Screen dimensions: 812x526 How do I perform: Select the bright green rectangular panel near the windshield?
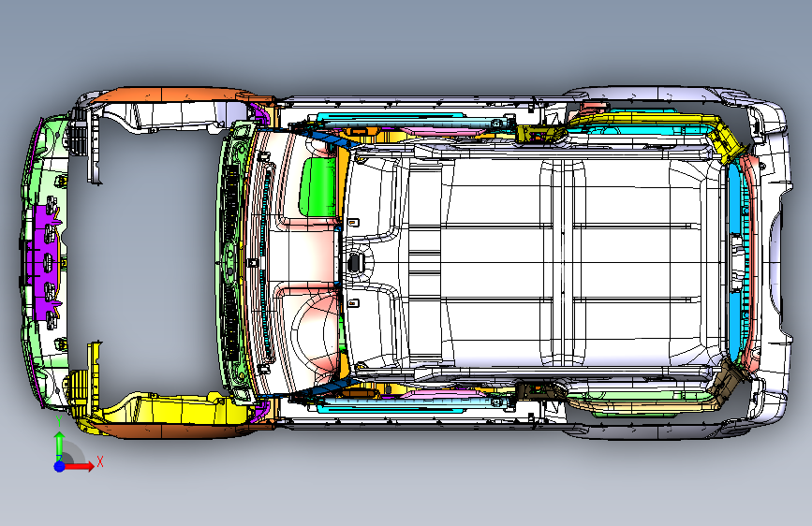pyautogui.click(x=317, y=186)
